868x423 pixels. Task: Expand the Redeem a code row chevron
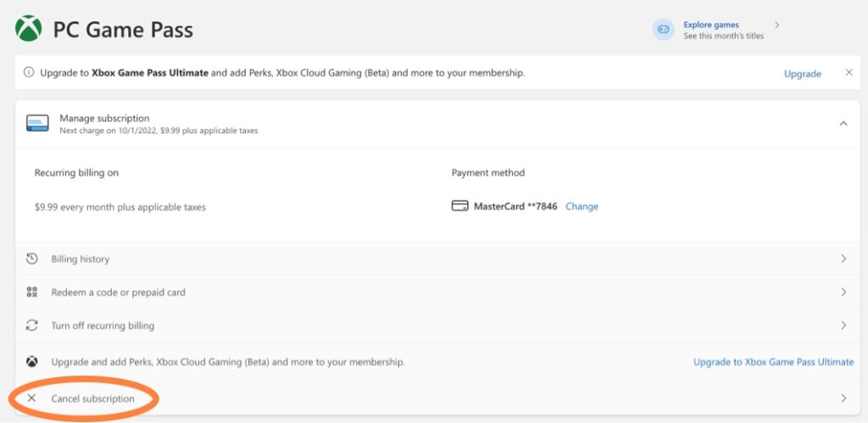(843, 292)
